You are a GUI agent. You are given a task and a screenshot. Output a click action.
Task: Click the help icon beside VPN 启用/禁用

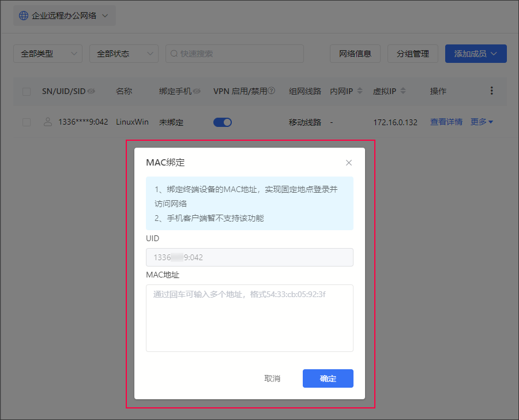tap(272, 91)
